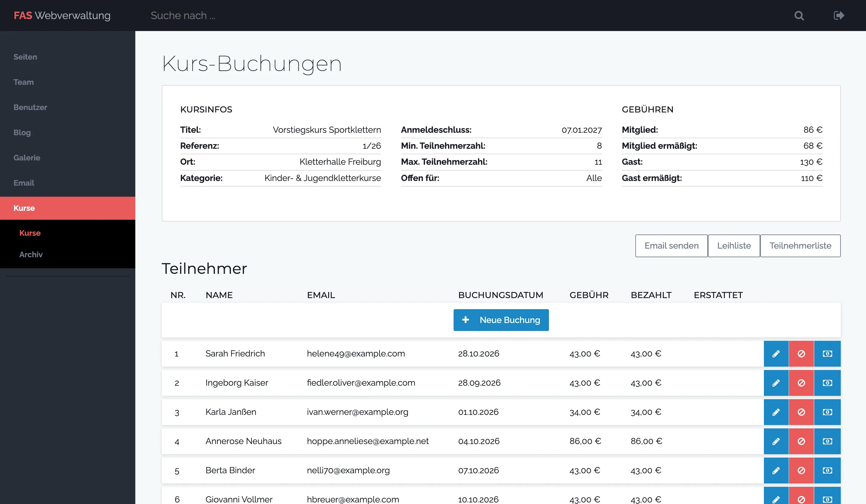Click the Name column header
Image resolution: width=866 pixels, height=504 pixels.
coord(219,295)
